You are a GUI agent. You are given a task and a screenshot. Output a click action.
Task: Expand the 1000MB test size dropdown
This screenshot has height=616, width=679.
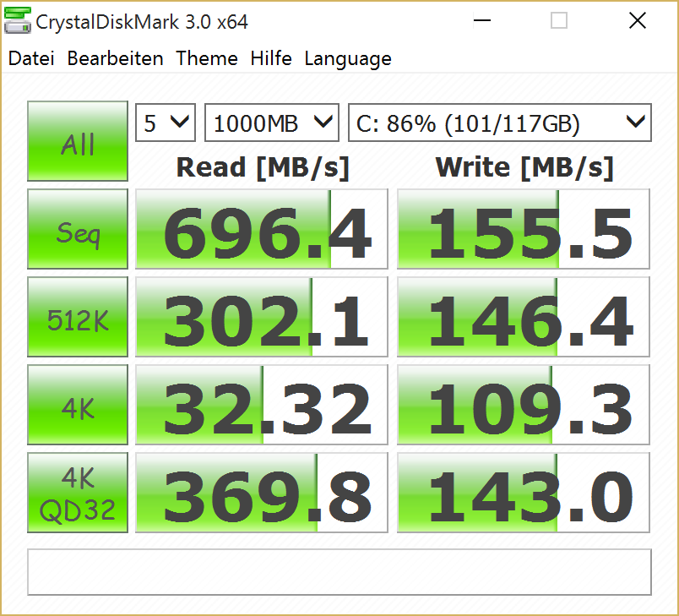coord(272,123)
